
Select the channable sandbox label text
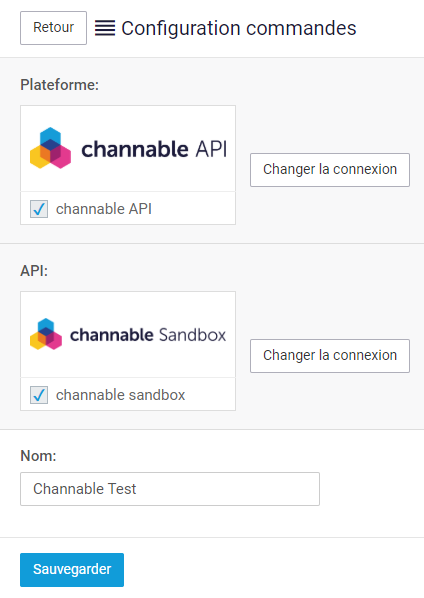[x=120, y=395]
